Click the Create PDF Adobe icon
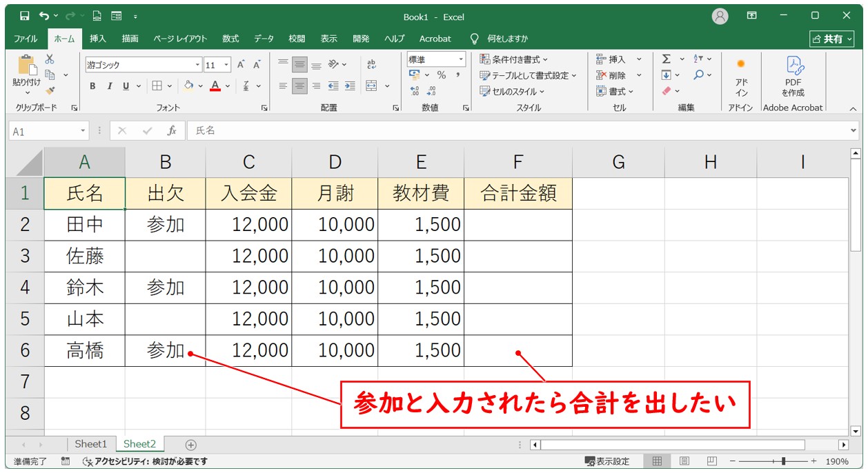868x473 pixels. (x=793, y=75)
